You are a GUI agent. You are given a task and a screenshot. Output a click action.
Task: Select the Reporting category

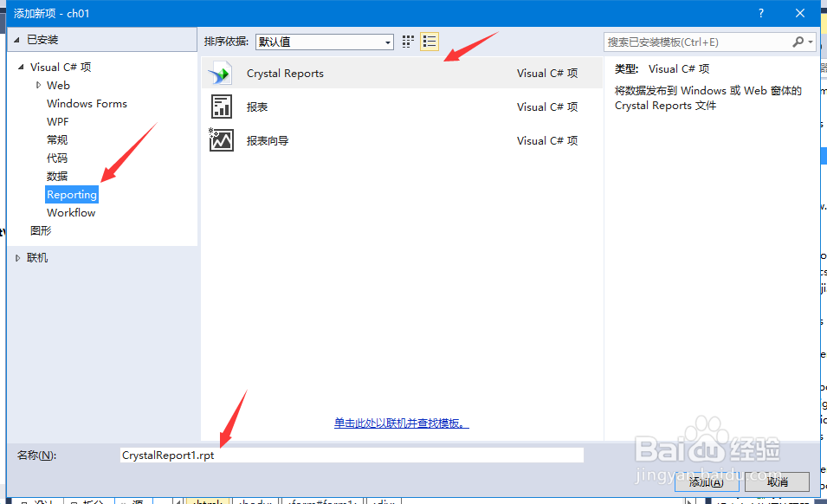point(71,194)
